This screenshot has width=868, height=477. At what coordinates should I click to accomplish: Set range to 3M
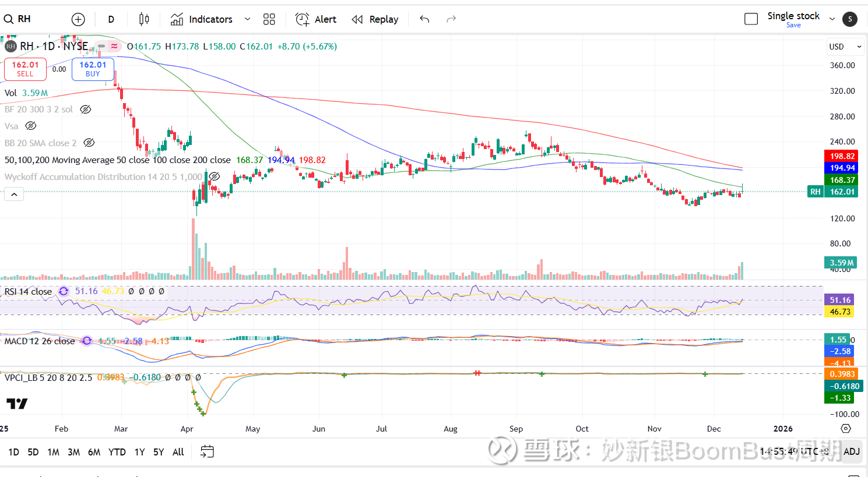click(x=73, y=452)
